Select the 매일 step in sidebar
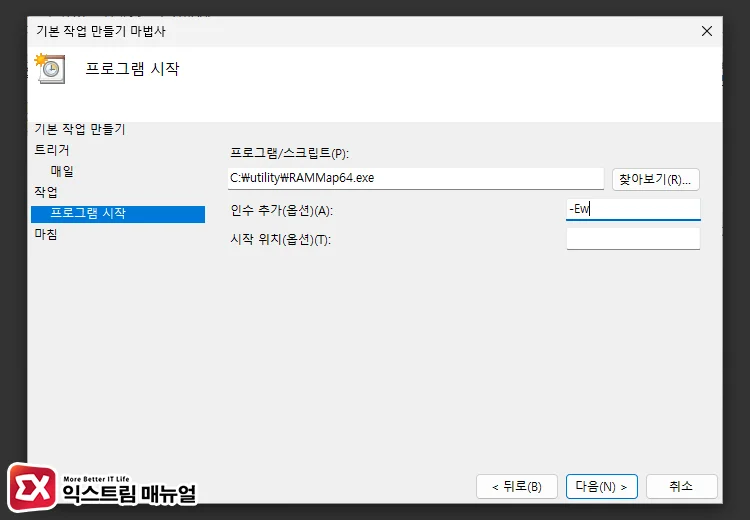750x520 pixels. pos(62,171)
